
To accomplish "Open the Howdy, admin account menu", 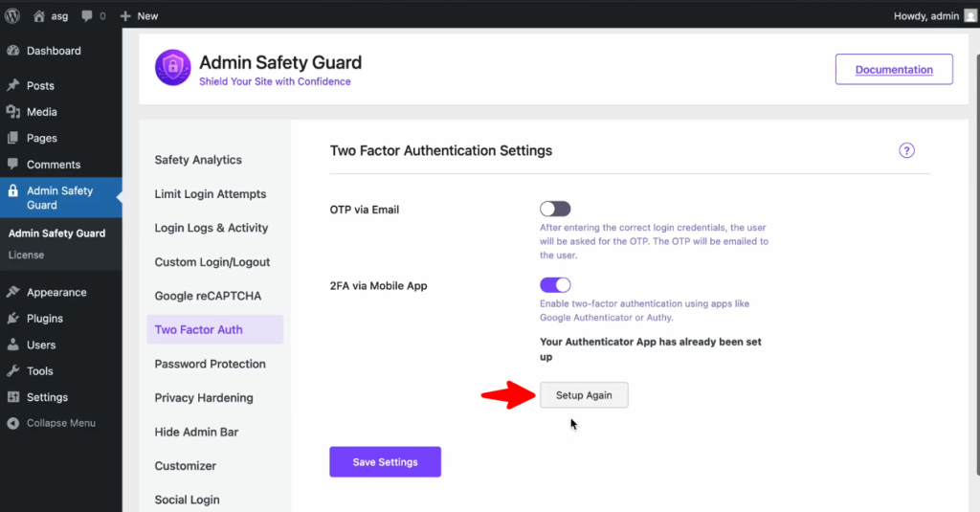I will coord(928,15).
